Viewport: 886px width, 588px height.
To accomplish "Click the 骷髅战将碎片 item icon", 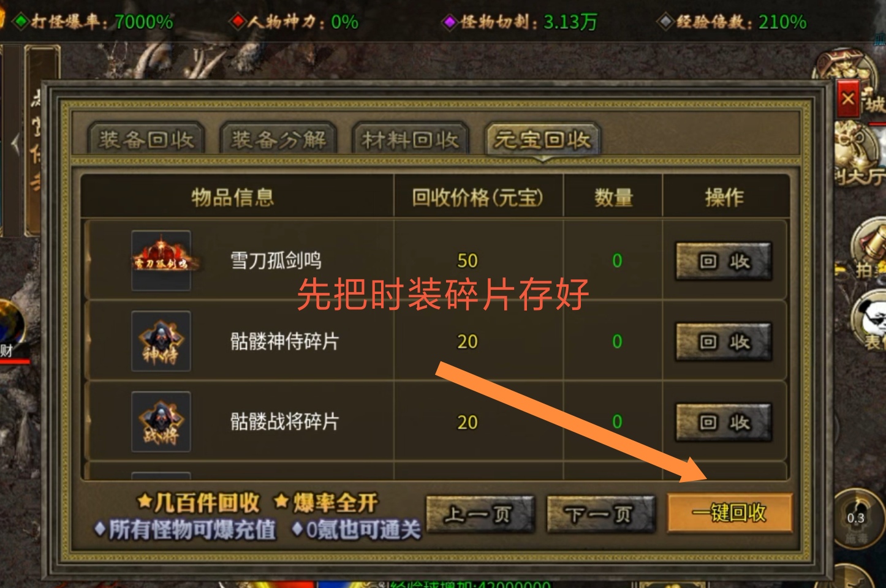I will click(161, 421).
